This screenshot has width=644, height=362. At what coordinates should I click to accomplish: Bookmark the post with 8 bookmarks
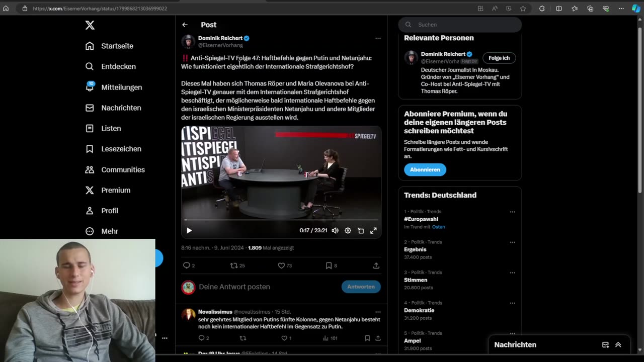coord(331,265)
